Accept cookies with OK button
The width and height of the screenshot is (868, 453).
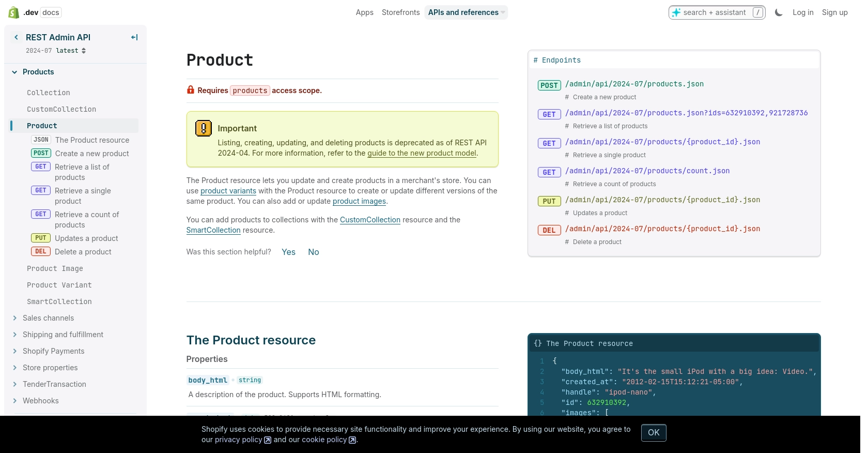coord(654,433)
